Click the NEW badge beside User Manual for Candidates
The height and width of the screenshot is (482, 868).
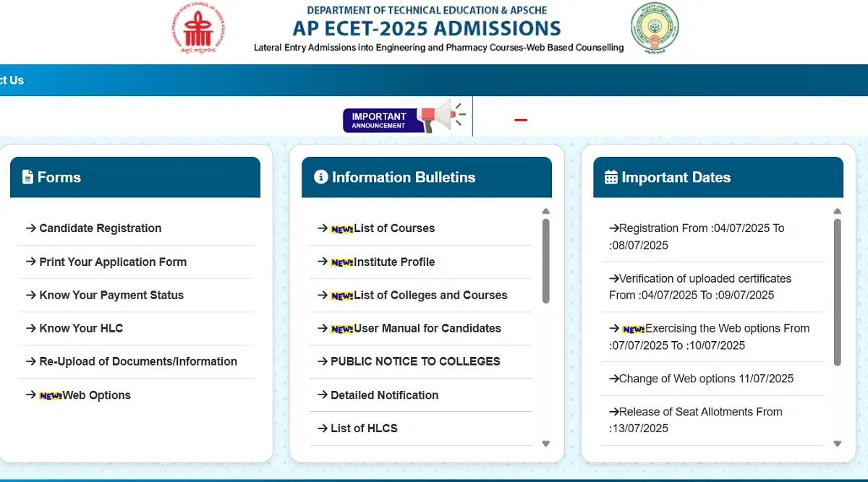pos(342,330)
